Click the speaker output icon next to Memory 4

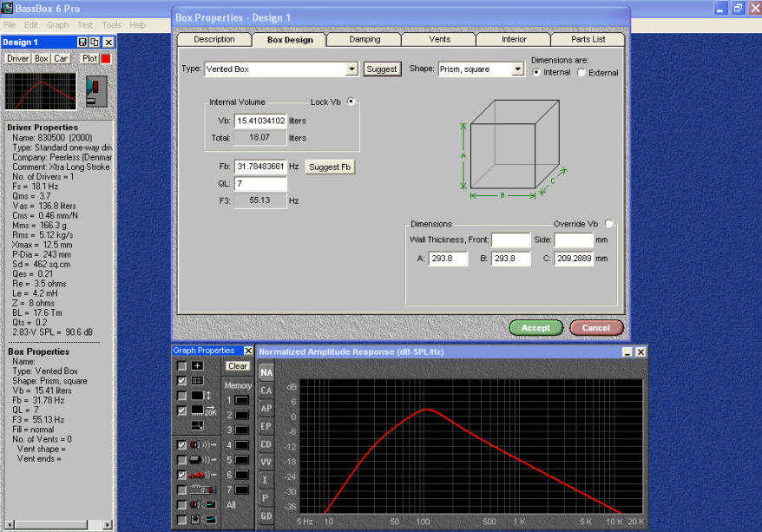(x=203, y=445)
